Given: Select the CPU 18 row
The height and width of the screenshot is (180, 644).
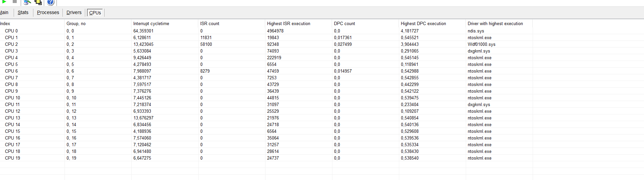Looking at the screenshot, I should [266, 151].
